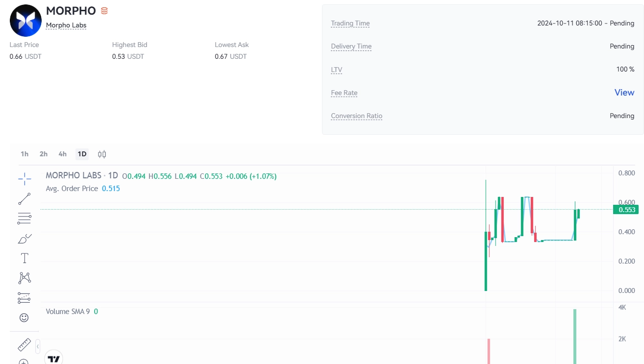644x364 pixels.
Task: Click the 0.553 price label on the axis
Action: (626, 209)
